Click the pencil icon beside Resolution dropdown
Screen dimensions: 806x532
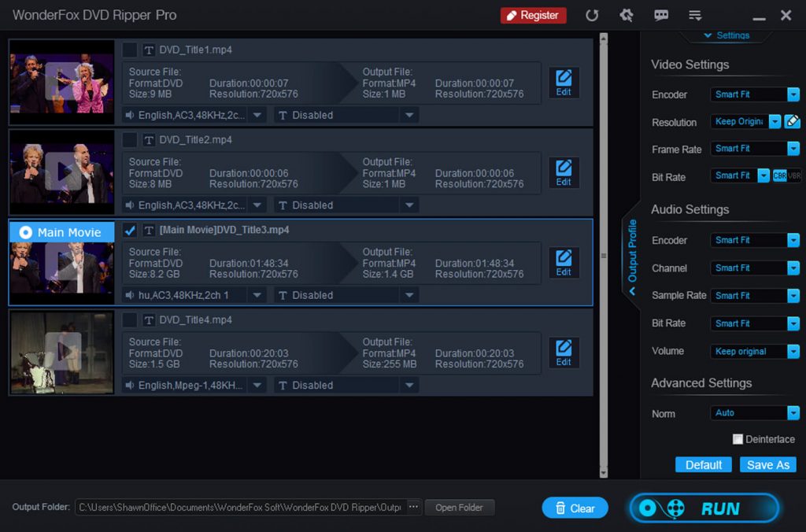pos(793,121)
